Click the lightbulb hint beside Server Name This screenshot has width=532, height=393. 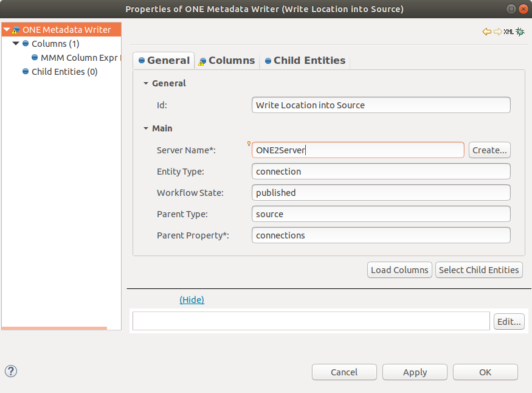[x=249, y=144]
